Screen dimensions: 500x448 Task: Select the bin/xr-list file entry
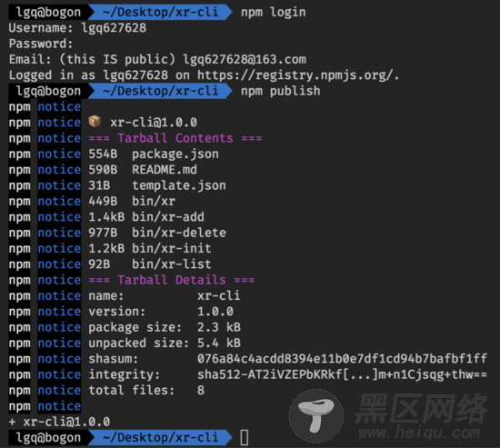pos(172,264)
